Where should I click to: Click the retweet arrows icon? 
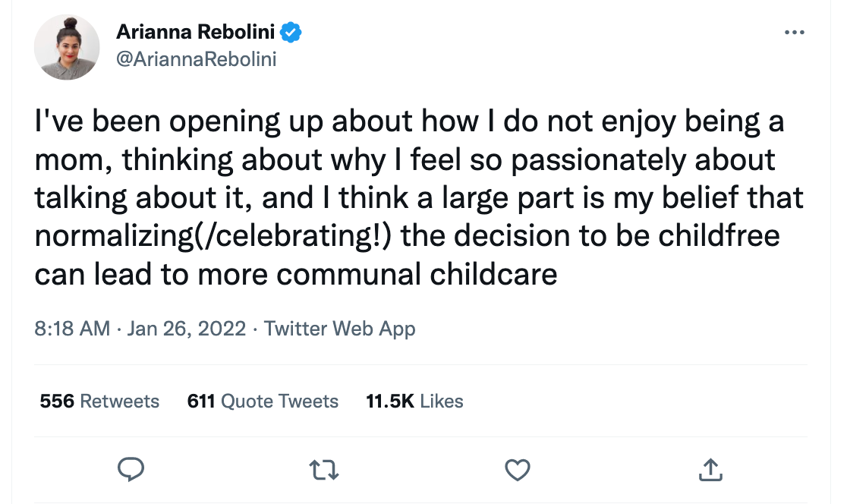323,470
